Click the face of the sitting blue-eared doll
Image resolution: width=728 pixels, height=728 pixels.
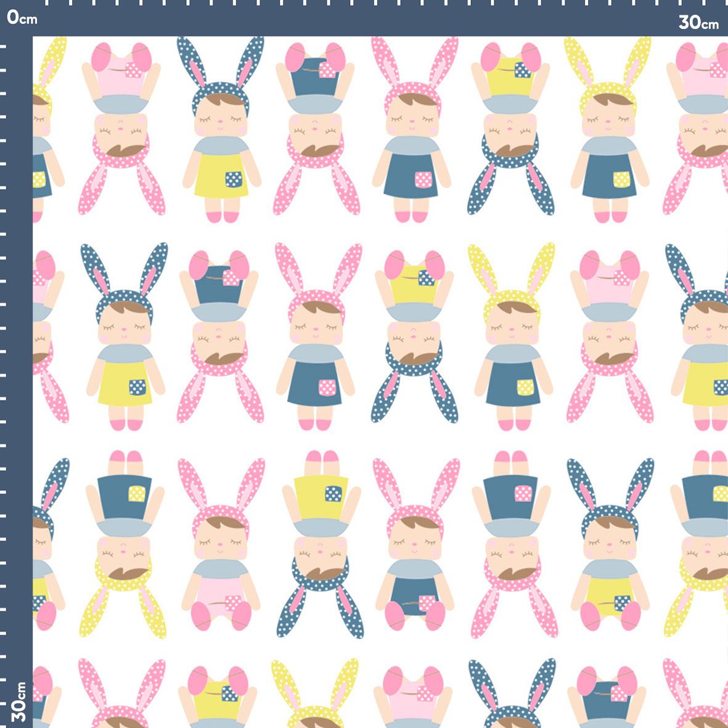(x=609, y=543)
